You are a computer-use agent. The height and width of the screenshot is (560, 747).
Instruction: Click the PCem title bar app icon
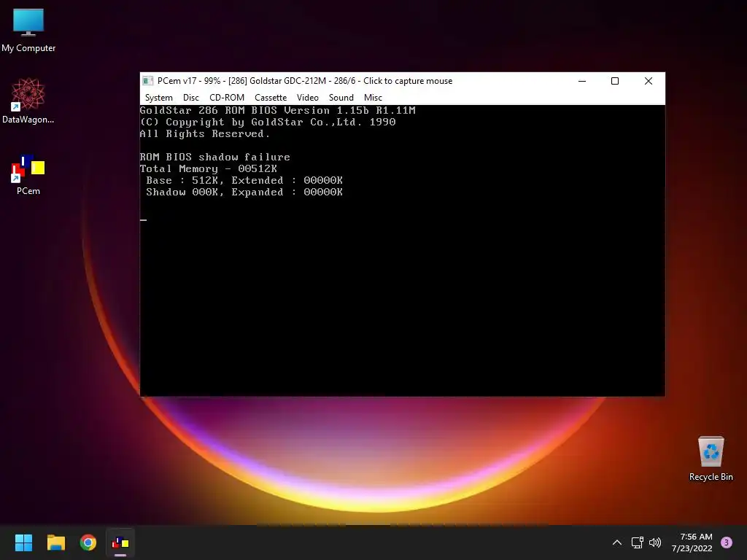click(147, 81)
